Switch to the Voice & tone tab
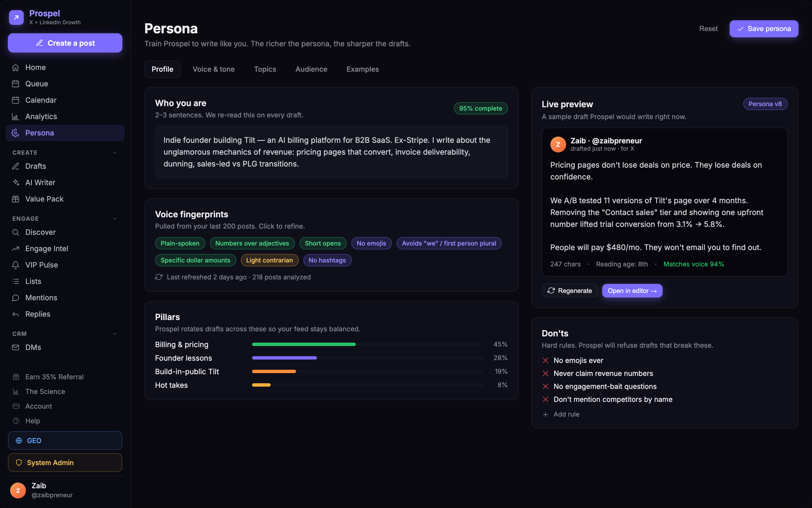 pos(213,69)
